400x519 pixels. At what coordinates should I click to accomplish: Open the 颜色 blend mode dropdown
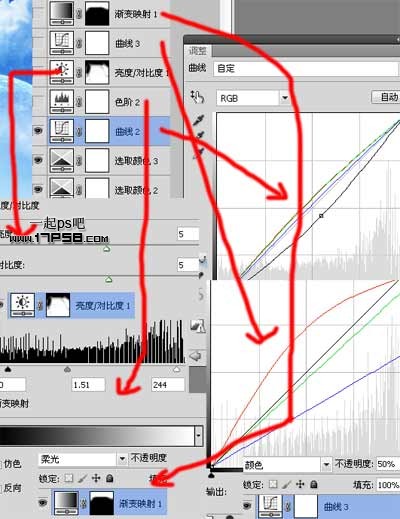(x=326, y=464)
